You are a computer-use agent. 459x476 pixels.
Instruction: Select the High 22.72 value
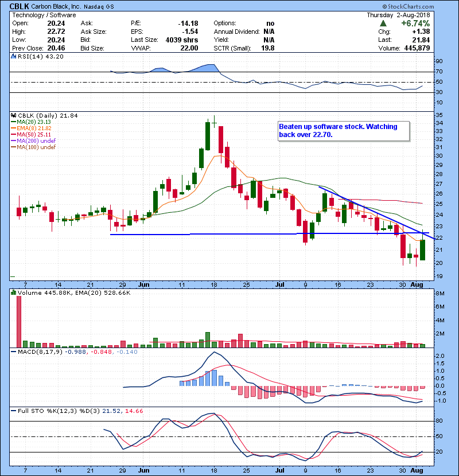[56, 32]
